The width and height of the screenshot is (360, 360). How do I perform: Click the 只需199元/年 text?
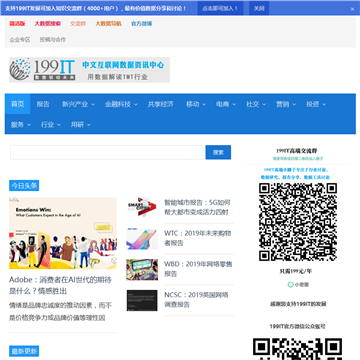296,271
